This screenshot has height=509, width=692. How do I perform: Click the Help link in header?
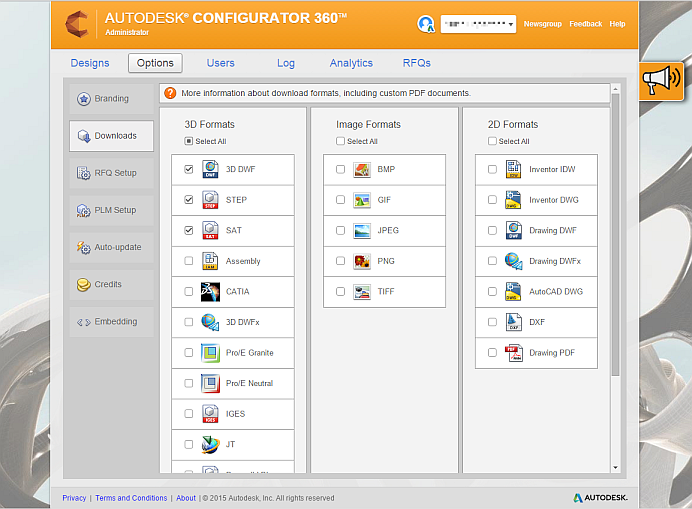pyautogui.click(x=617, y=24)
